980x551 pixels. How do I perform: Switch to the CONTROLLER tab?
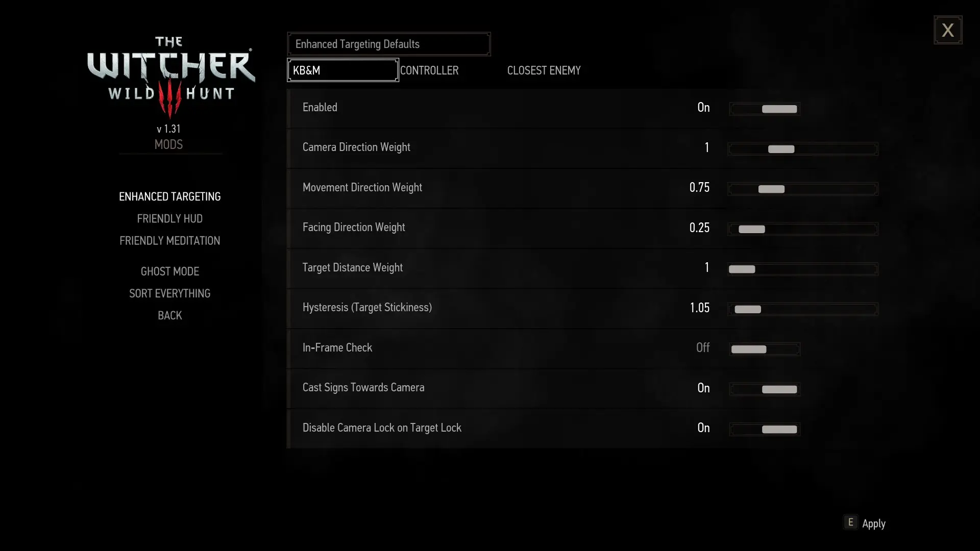(x=429, y=70)
